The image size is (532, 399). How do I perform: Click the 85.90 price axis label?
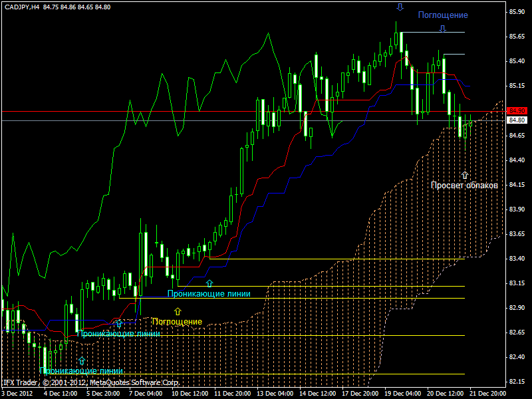click(x=517, y=12)
